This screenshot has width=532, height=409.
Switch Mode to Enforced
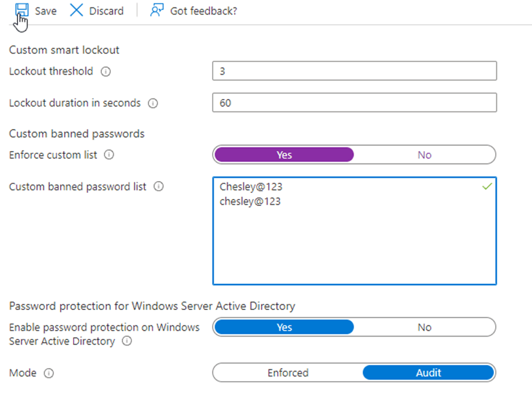click(x=288, y=373)
